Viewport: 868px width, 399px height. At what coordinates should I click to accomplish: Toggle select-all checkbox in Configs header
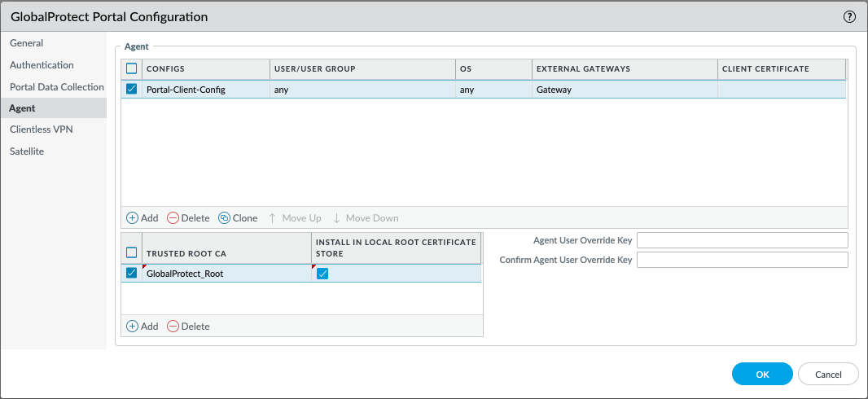tap(132, 69)
